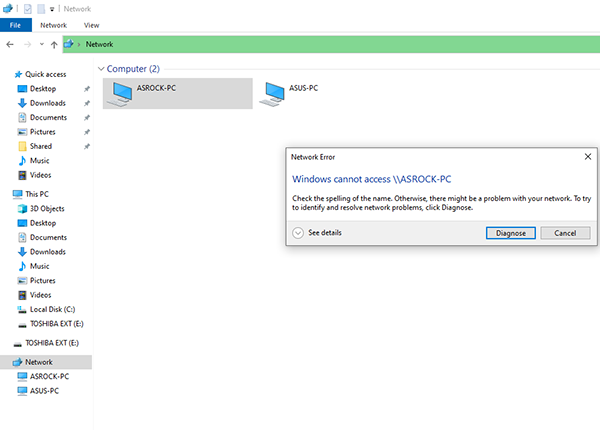Open the Network ribbon tab
The width and height of the screenshot is (600, 430).
(54, 25)
